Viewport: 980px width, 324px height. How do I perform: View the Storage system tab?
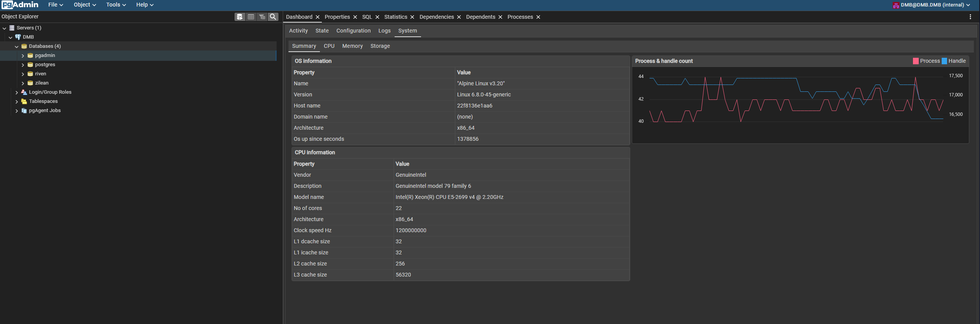pos(380,46)
